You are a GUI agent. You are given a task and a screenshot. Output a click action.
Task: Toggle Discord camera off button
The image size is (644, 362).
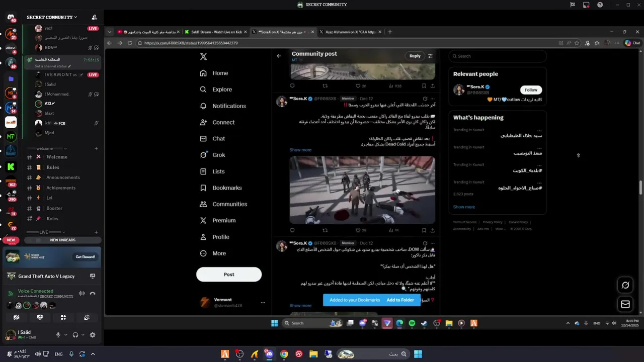pos(16,317)
